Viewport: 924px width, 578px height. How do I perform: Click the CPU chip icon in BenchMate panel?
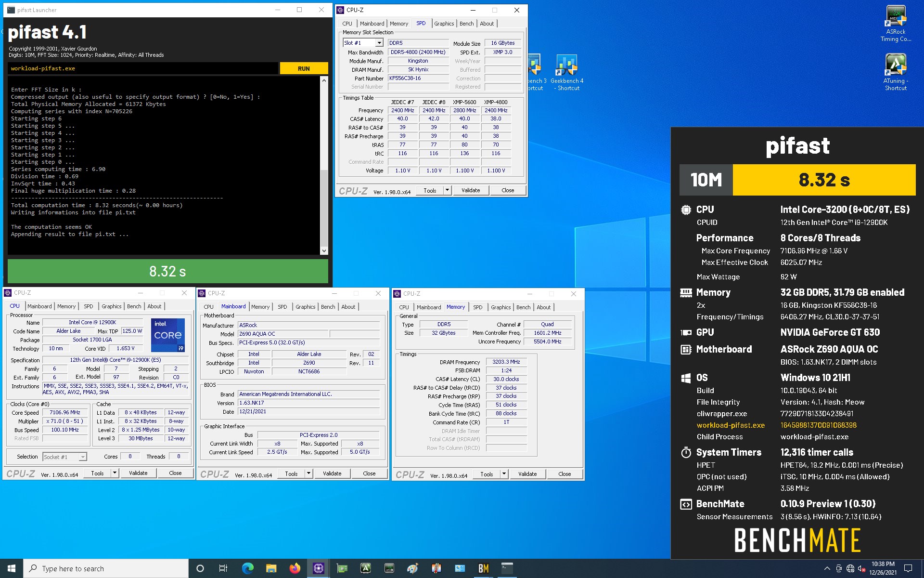[686, 210]
